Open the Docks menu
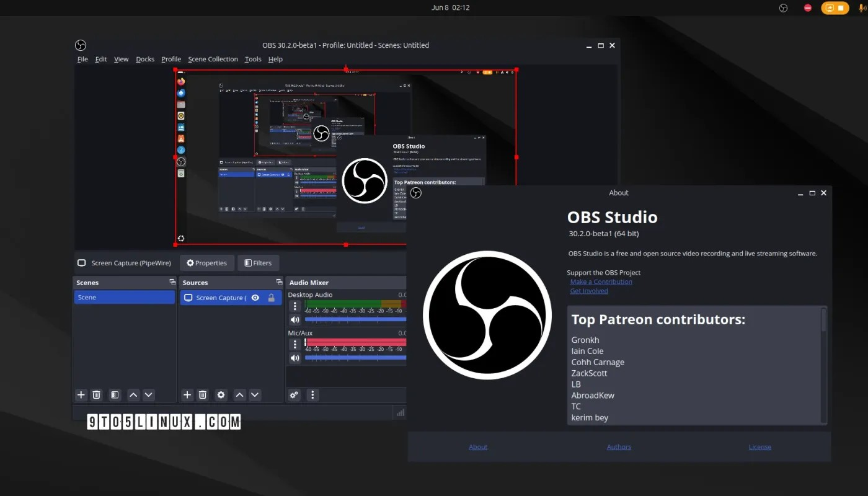Screen dimensions: 868x496 click(x=145, y=59)
